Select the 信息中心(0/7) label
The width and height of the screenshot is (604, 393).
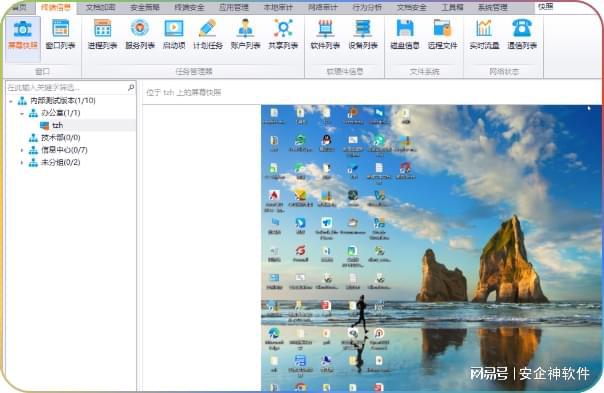[64, 150]
